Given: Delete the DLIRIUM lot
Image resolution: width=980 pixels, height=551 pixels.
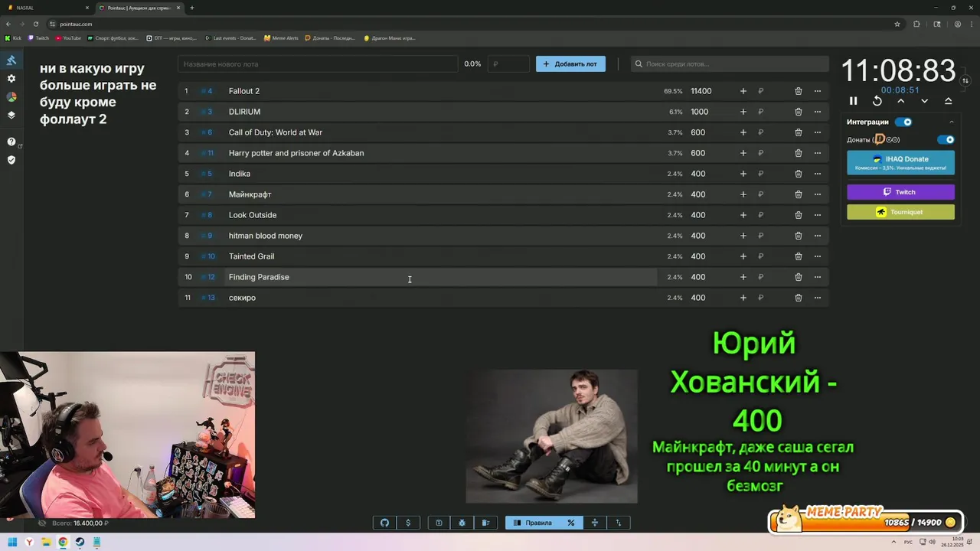Looking at the screenshot, I should coord(798,112).
